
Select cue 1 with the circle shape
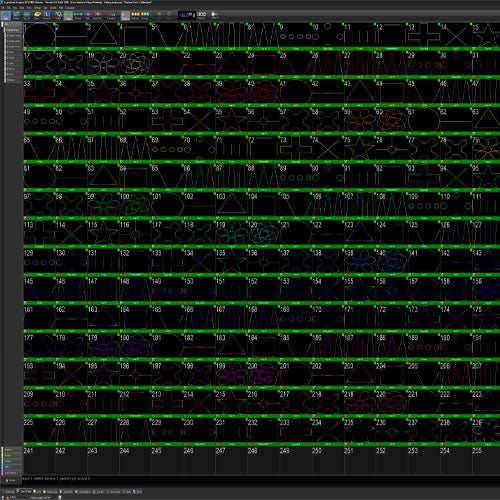tap(39, 37)
